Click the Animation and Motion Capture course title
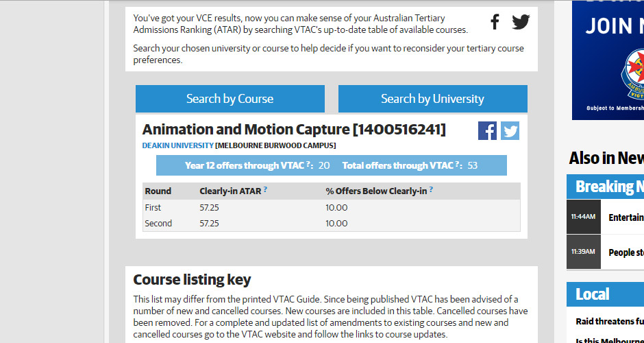The height and width of the screenshot is (343, 644). [293, 130]
